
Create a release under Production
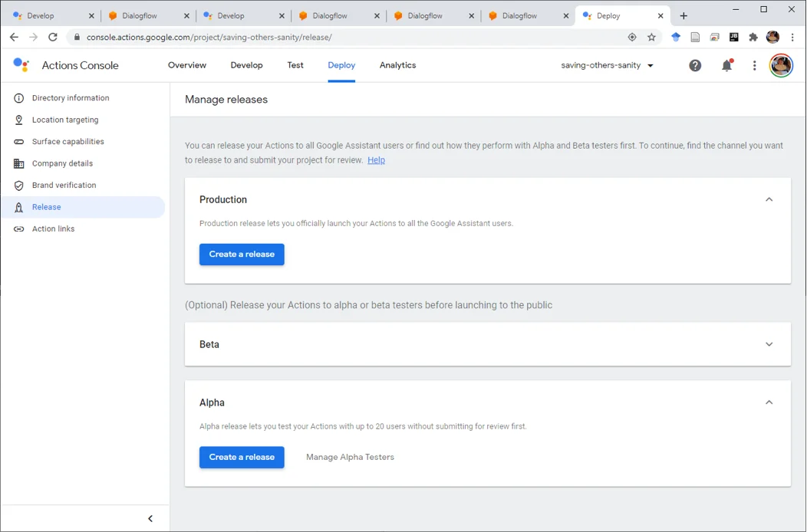(x=242, y=255)
